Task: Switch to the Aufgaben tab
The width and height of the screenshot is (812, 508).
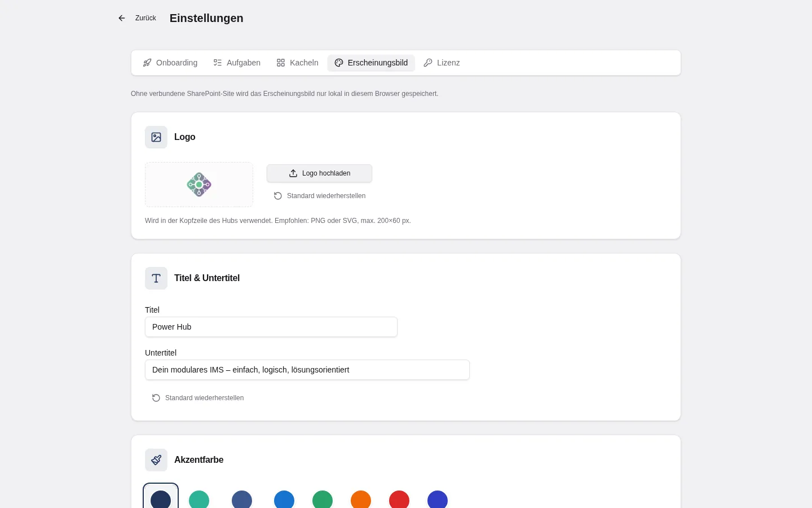Action: click(237, 63)
